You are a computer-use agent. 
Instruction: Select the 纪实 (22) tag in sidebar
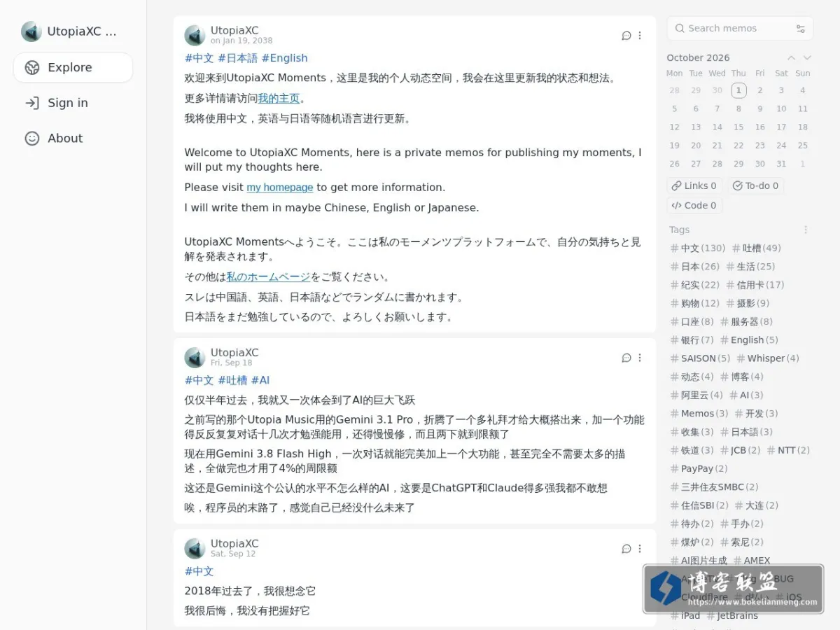[695, 285]
